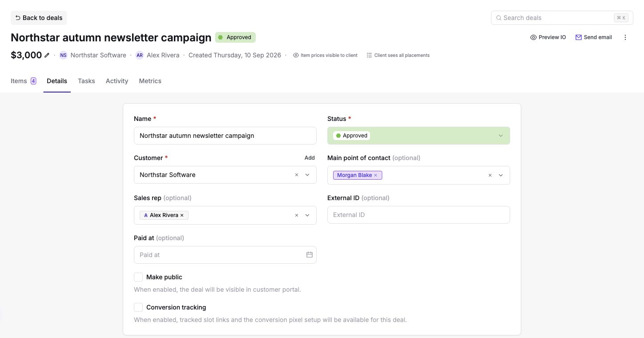Edit the $3,000 deal amount pencil icon
644x338 pixels.
(x=47, y=55)
